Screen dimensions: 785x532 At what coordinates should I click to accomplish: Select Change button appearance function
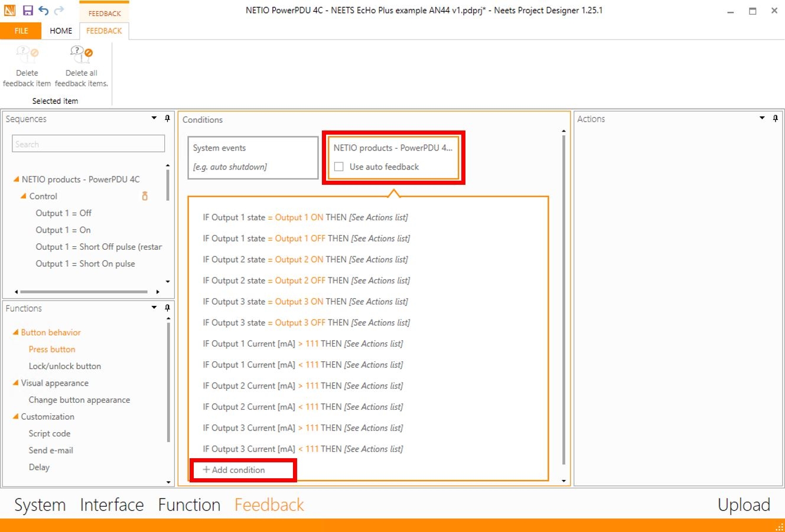tap(79, 400)
